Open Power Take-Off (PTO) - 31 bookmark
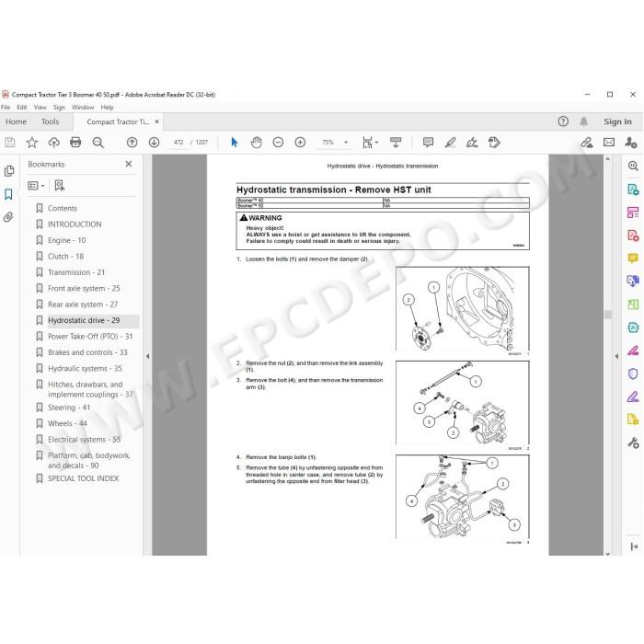Image resolution: width=644 pixels, height=644 pixels. pyautogui.click(x=90, y=337)
